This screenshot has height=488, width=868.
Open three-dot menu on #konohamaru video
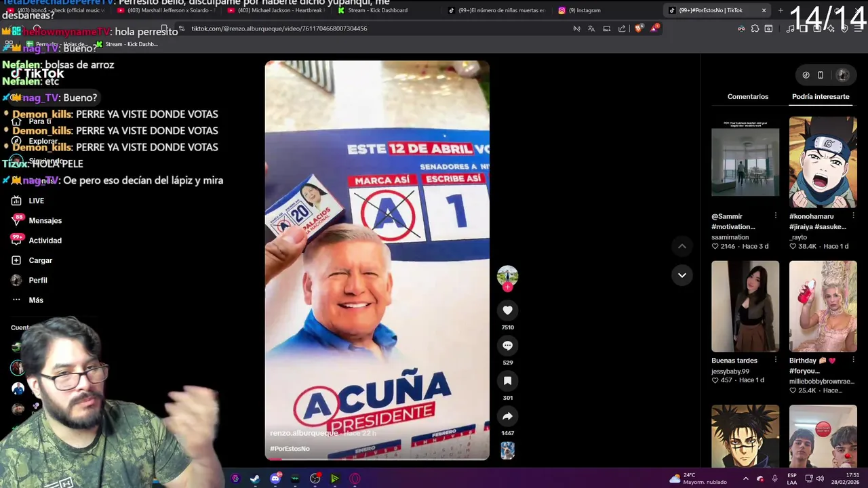click(853, 216)
